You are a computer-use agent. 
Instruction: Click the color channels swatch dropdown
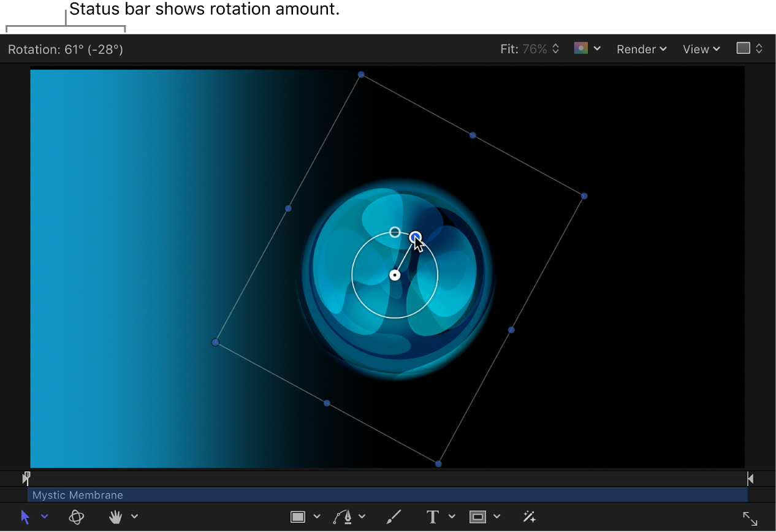586,48
